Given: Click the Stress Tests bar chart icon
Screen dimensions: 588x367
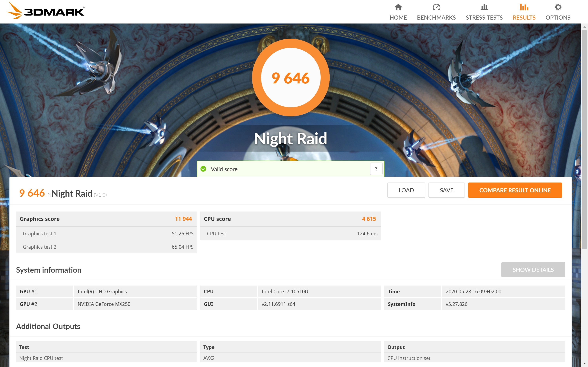Looking at the screenshot, I should [x=484, y=7].
